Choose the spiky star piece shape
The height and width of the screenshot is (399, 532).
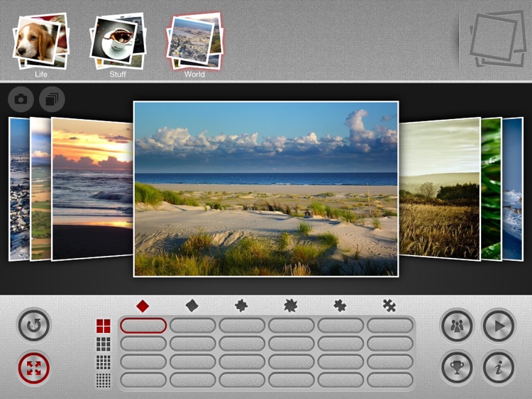[291, 306]
